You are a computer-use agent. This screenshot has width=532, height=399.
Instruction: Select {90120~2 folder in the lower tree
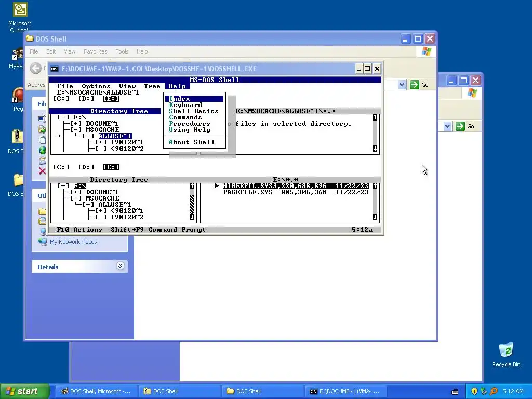pyautogui.click(x=127, y=217)
